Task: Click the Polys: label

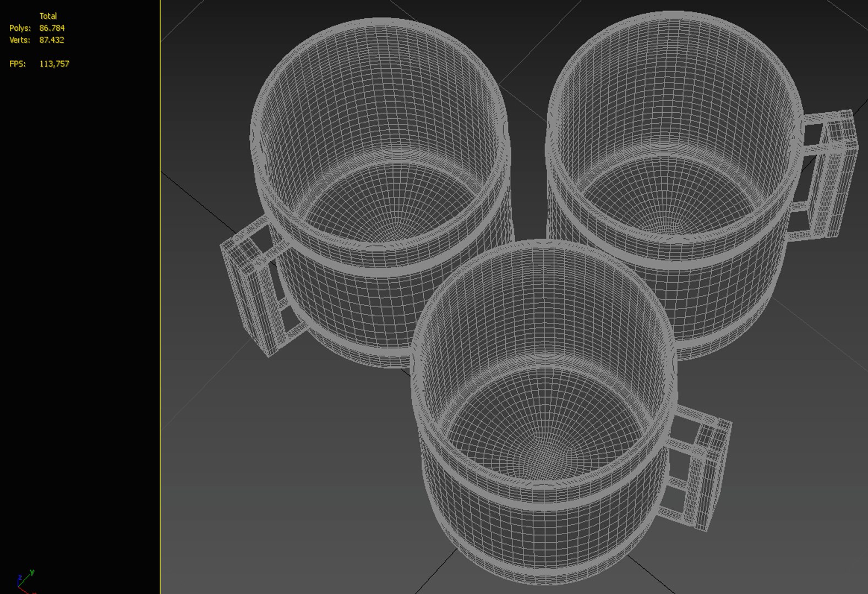Action: [x=20, y=28]
